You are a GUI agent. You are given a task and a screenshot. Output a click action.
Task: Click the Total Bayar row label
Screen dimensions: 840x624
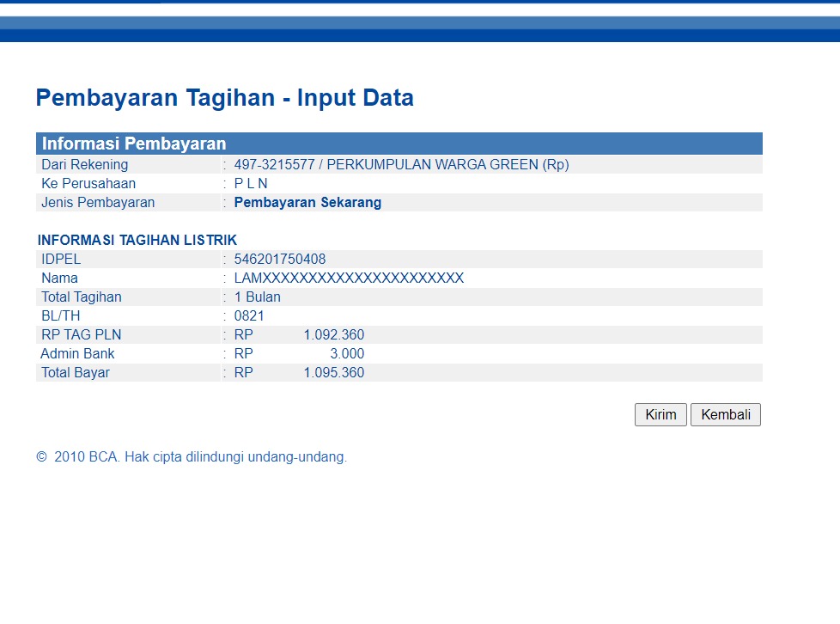[76, 373]
